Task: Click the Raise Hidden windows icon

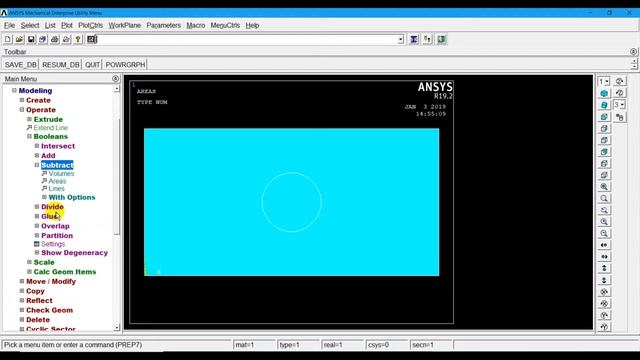Action: tap(414, 39)
